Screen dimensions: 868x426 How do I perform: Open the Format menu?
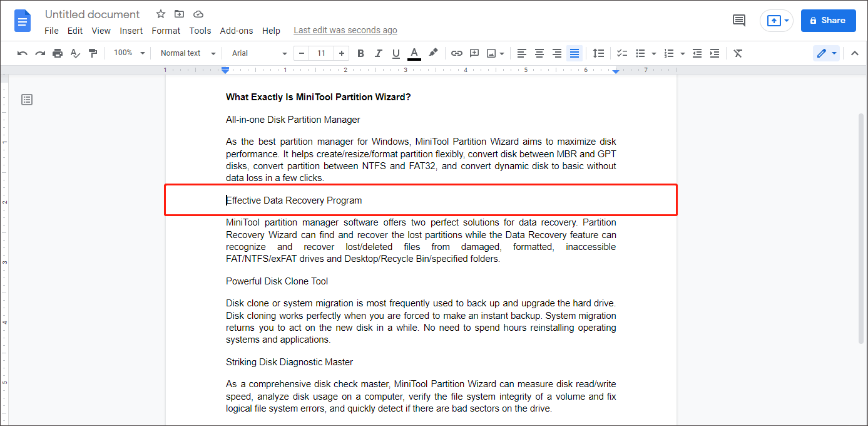pyautogui.click(x=166, y=31)
